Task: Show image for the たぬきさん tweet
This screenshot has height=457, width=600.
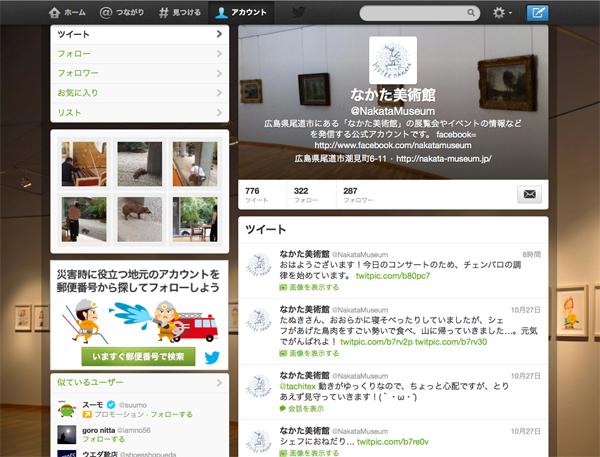Action: [x=310, y=353]
